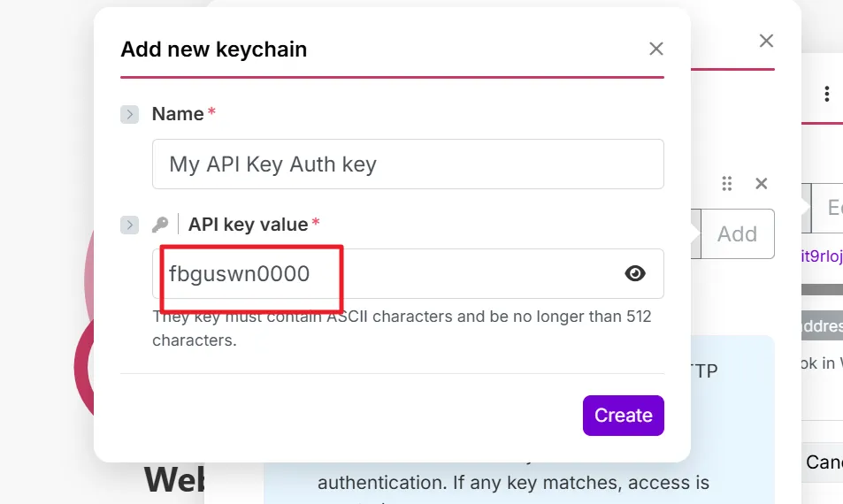This screenshot has height=504, width=843.
Task: Expand the chevron next to Name
Action: (x=130, y=114)
